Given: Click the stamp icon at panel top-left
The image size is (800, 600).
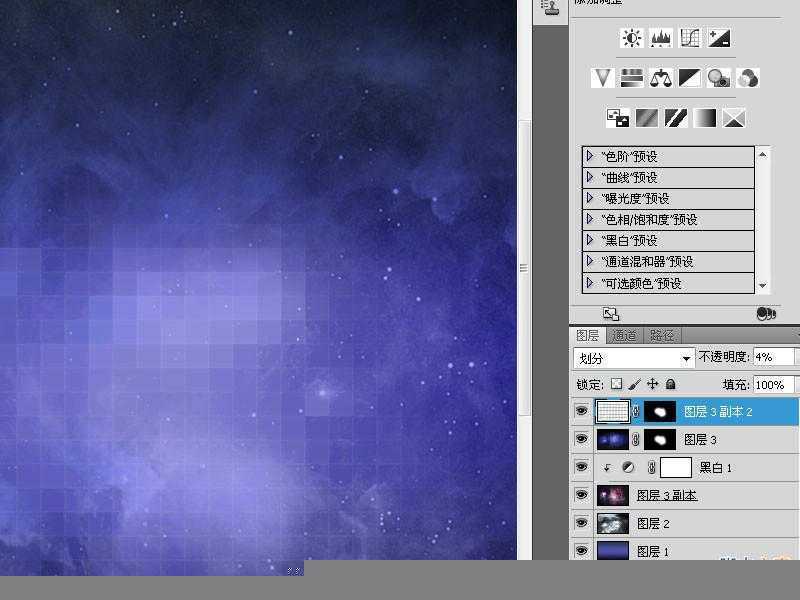Looking at the screenshot, I should click(x=551, y=8).
